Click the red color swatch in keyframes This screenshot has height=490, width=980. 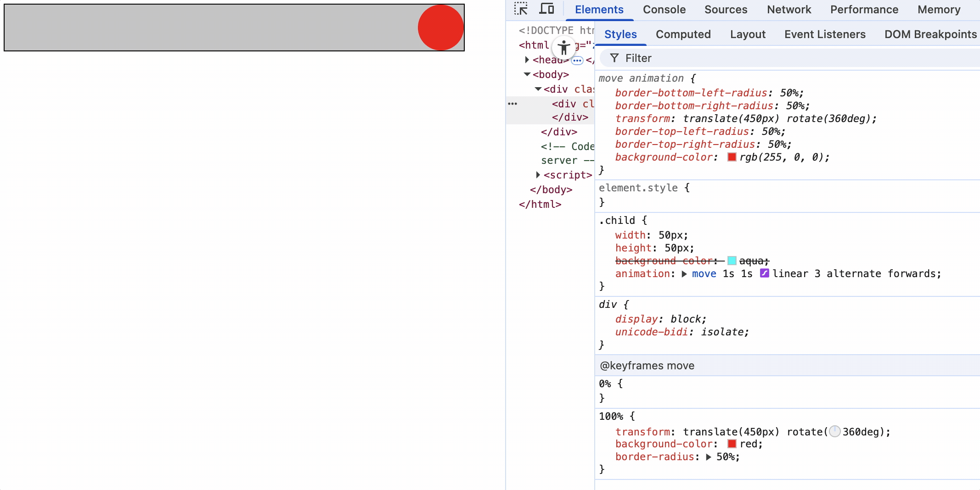(x=732, y=444)
